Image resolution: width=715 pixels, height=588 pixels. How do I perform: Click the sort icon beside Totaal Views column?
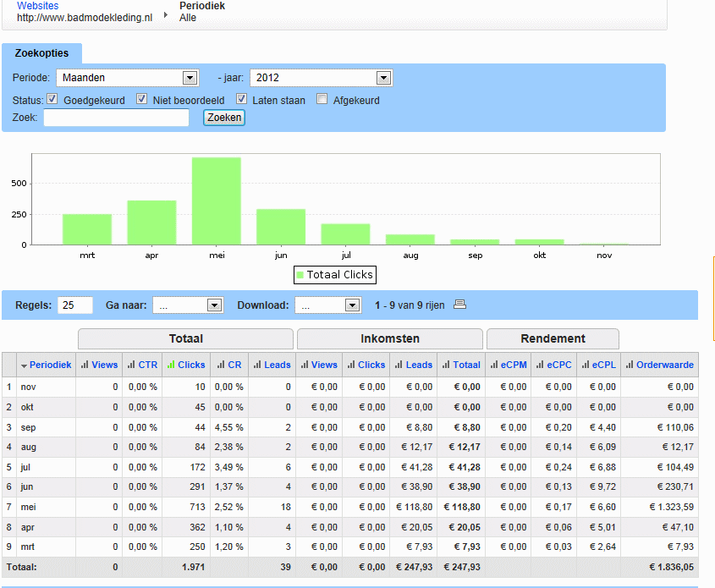click(x=85, y=365)
